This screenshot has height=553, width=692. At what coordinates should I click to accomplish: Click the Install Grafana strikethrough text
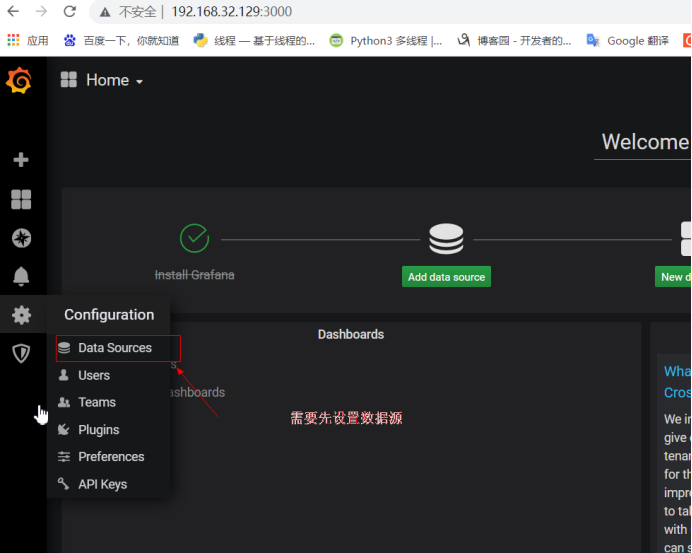pyautogui.click(x=194, y=275)
